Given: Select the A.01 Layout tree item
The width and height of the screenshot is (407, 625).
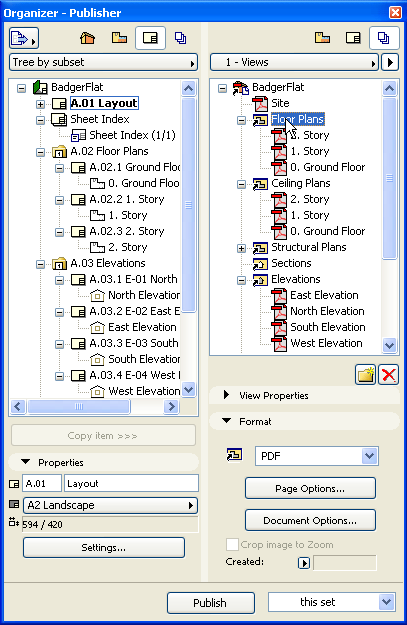Looking at the screenshot, I should [104, 103].
